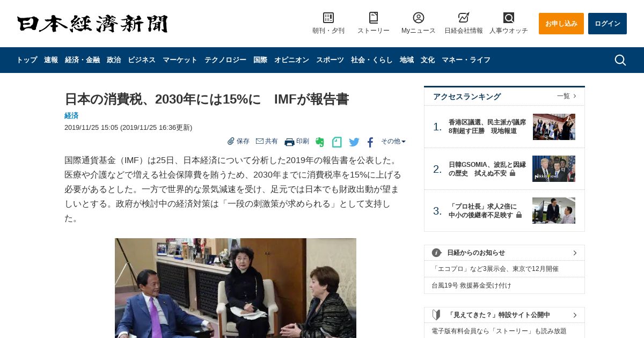Viewport: 644px width, 338px height.
Task: Click the ログイン button
Action: point(608,24)
